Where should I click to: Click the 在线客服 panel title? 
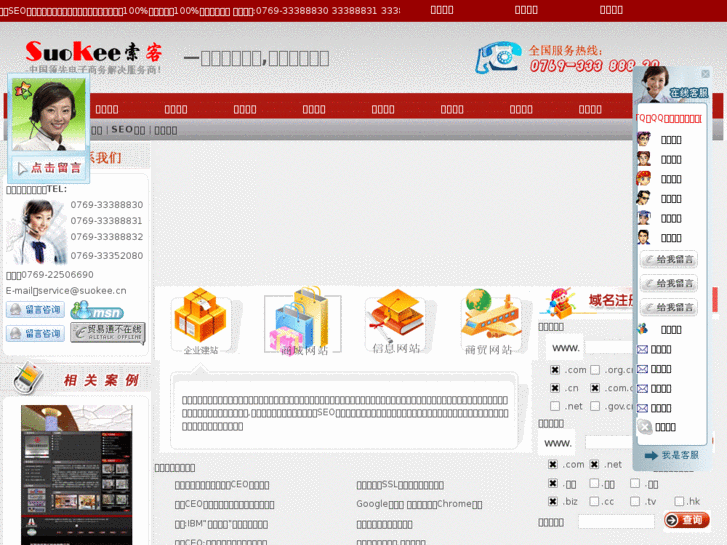click(689, 93)
